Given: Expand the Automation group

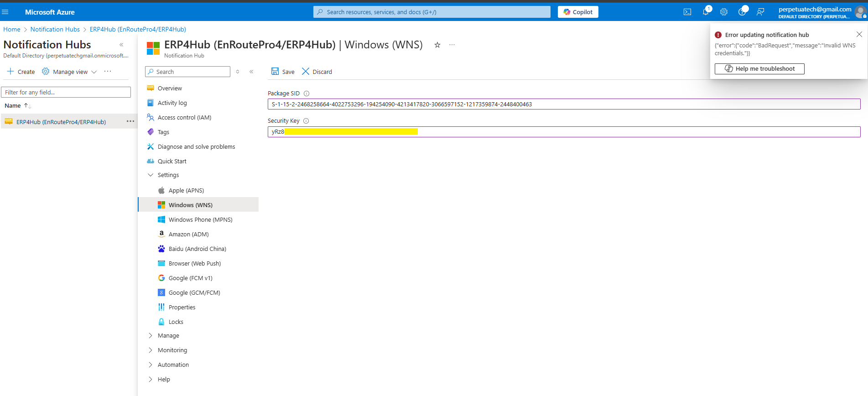Looking at the screenshot, I should click(173, 365).
